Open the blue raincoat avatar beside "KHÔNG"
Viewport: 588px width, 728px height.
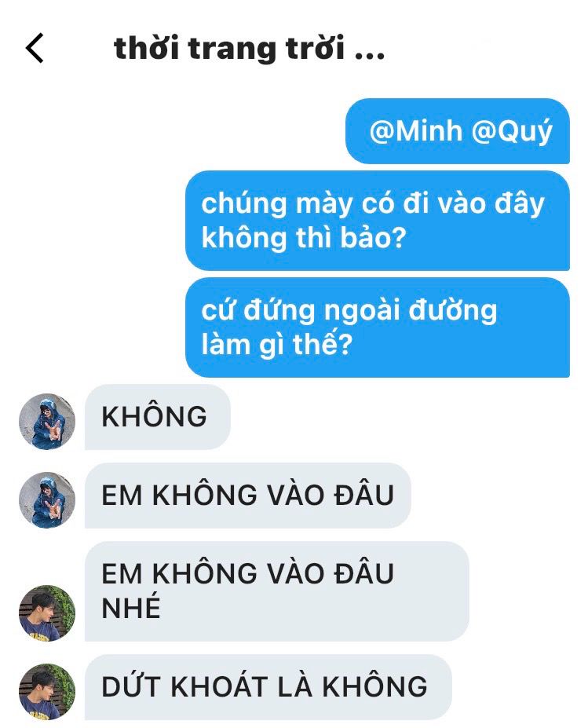pos(47,421)
